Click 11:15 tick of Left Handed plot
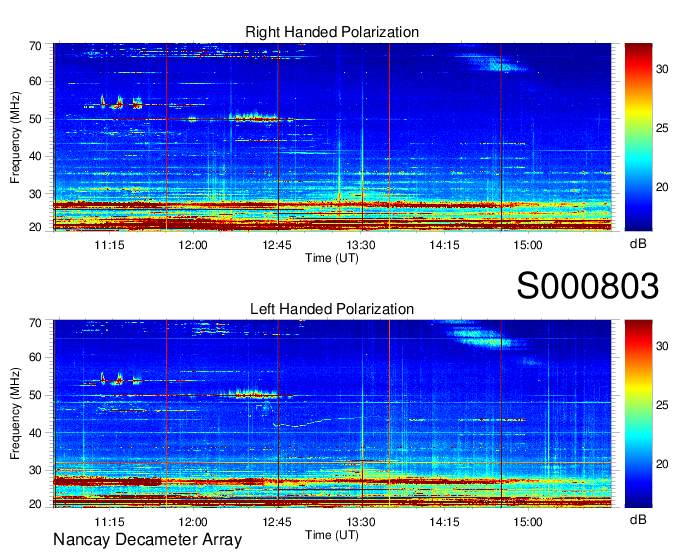This screenshot has height=552, width=680. [x=109, y=522]
